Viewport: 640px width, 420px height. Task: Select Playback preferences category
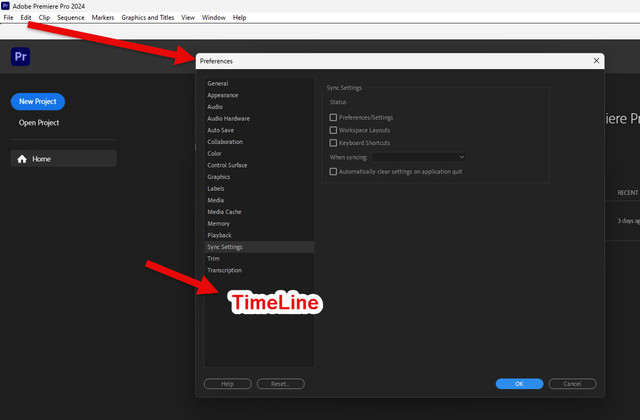259,235
